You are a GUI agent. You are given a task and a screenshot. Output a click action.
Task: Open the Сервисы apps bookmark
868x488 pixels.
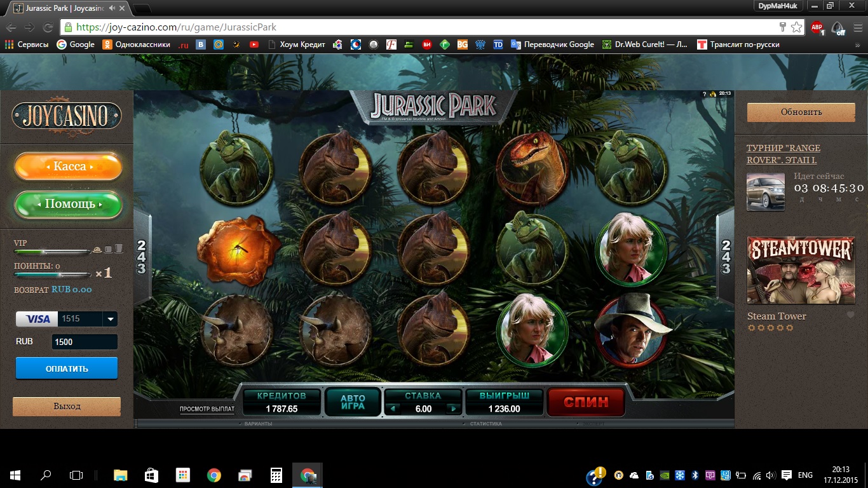27,44
